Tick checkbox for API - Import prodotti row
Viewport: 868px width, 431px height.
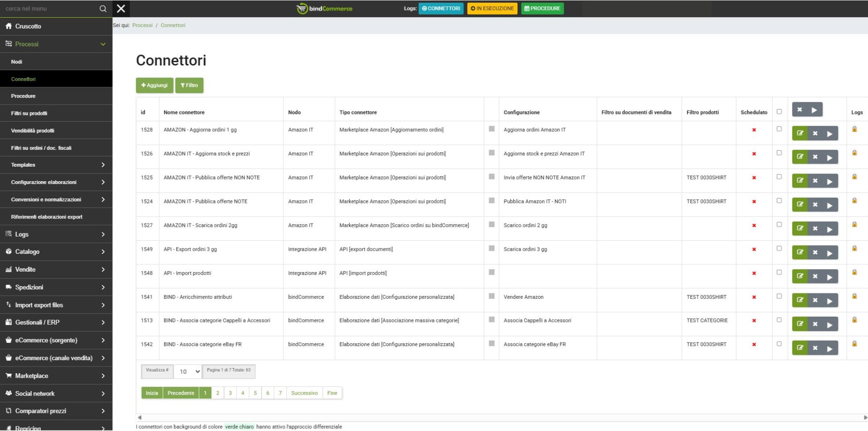(x=779, y=272)
